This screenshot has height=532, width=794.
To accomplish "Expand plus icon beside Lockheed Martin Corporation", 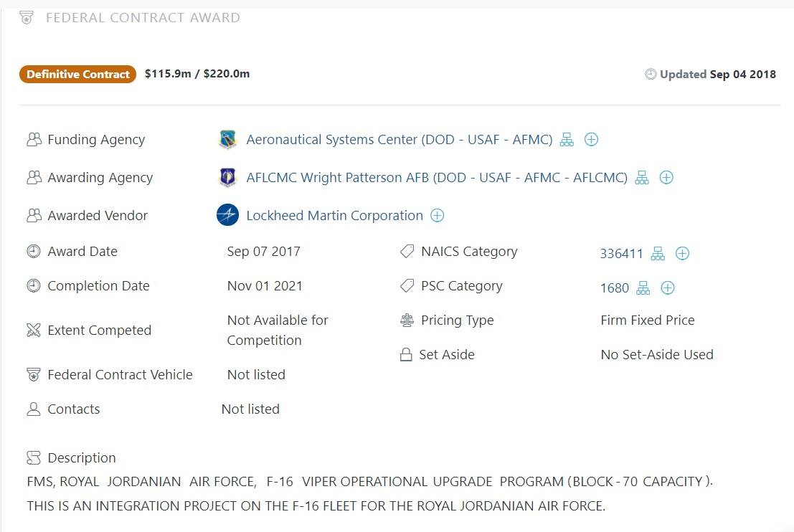I will click(437, 215).
